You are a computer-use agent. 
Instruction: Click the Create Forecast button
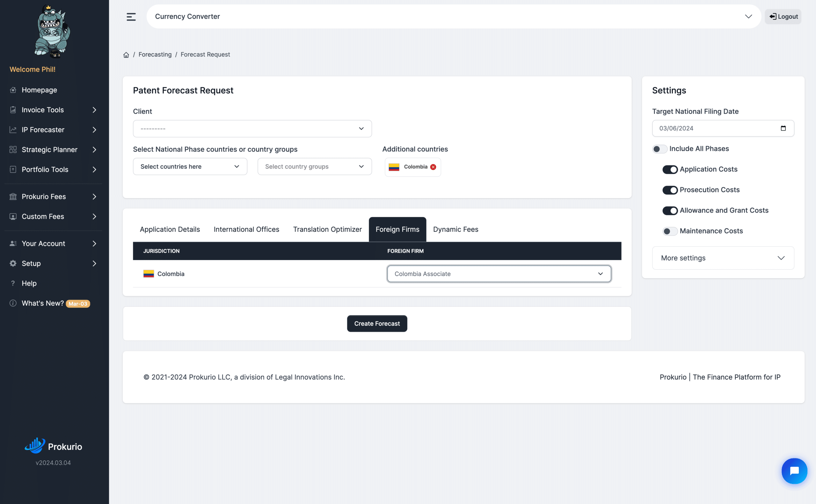pyautogui.click(x=377, y=324)
